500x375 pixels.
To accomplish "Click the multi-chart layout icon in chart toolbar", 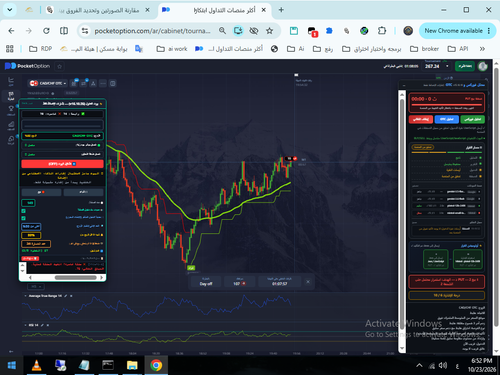I will (113, 83).
